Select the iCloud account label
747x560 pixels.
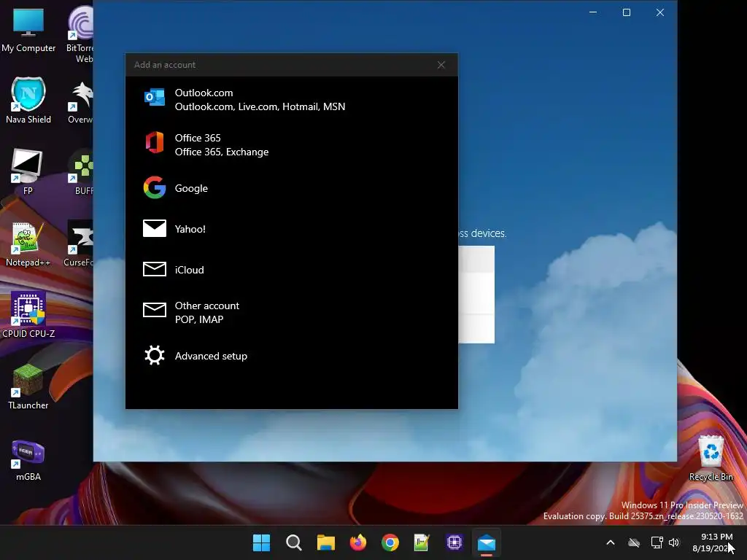189,270
